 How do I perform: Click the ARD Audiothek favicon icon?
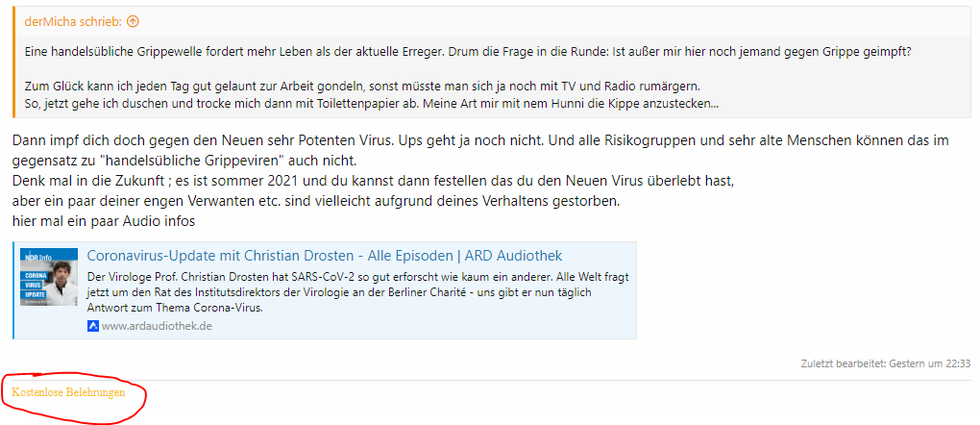(x=93, y=326)
